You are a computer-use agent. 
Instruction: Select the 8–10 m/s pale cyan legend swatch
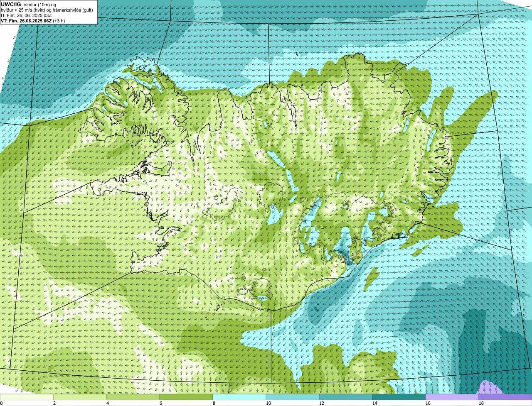pyautogui.click(x=239, y=397)
